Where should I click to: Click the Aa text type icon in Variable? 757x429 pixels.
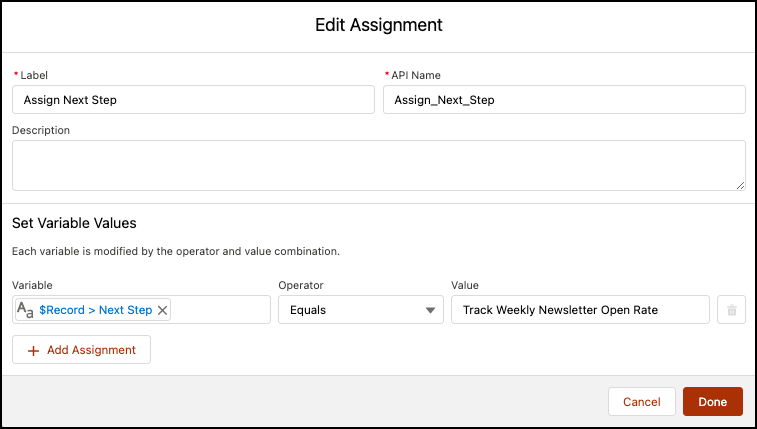26,310
